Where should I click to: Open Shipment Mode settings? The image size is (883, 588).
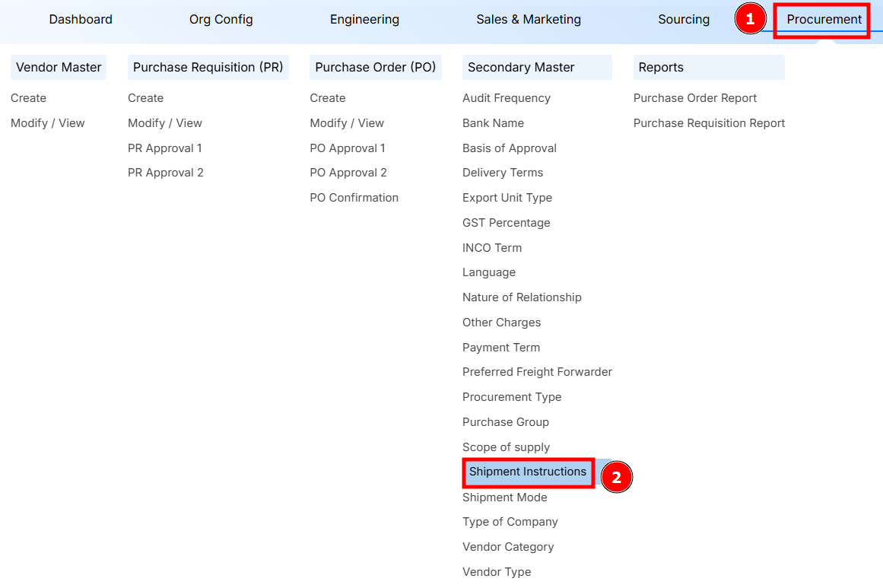click(x=505, y=497)
